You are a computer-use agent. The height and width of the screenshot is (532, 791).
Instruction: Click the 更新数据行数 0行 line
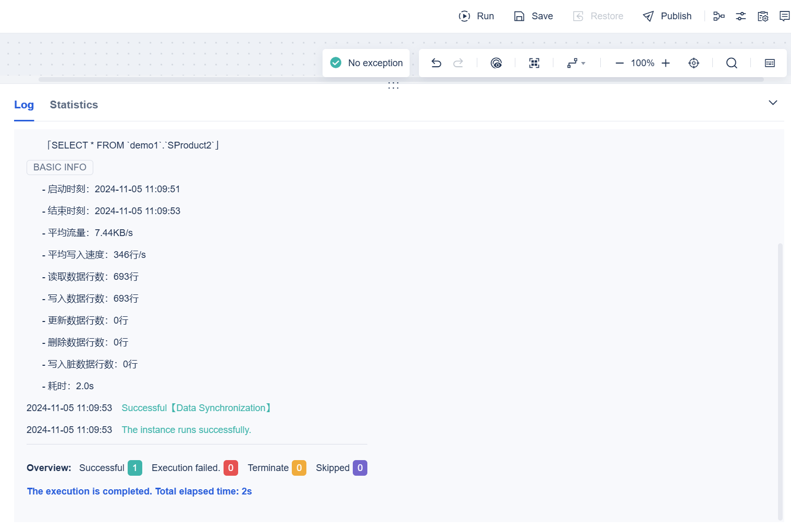coord(85,320)
